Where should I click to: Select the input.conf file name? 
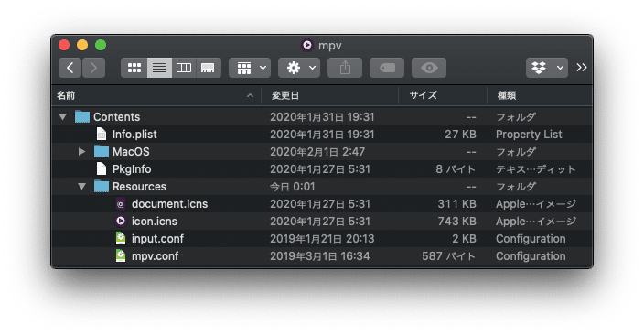157,239
